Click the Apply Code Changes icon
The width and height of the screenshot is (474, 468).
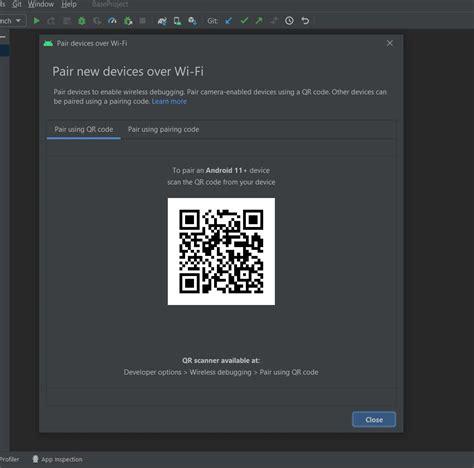67,21
